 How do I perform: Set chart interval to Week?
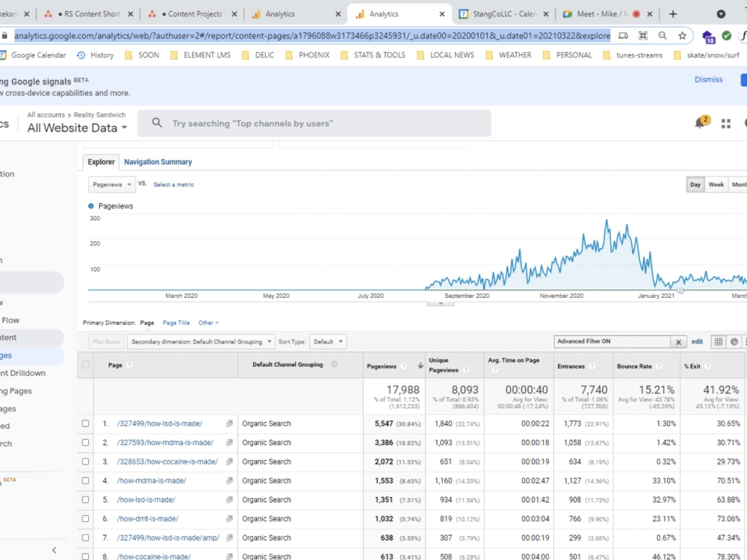(716, 184)
